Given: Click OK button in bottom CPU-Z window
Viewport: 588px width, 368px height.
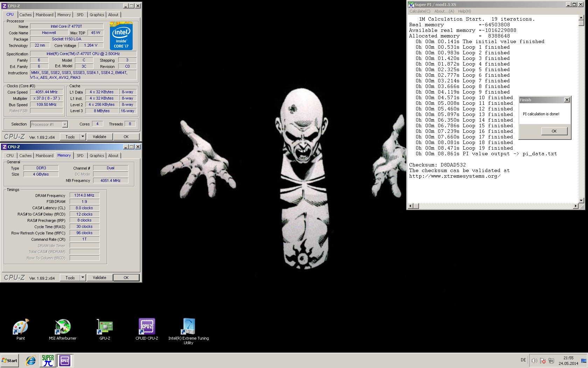Looking at the screenshot, I should click(x=126, y=278).
